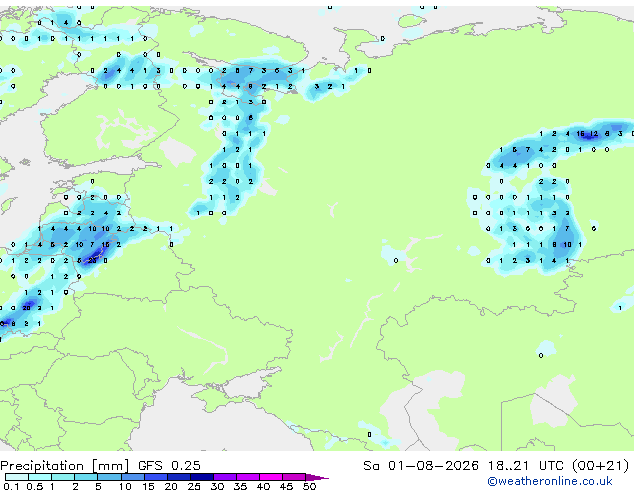Select the 0.5–1 mm legend swatch
The image size is (634, 490).
40,477
